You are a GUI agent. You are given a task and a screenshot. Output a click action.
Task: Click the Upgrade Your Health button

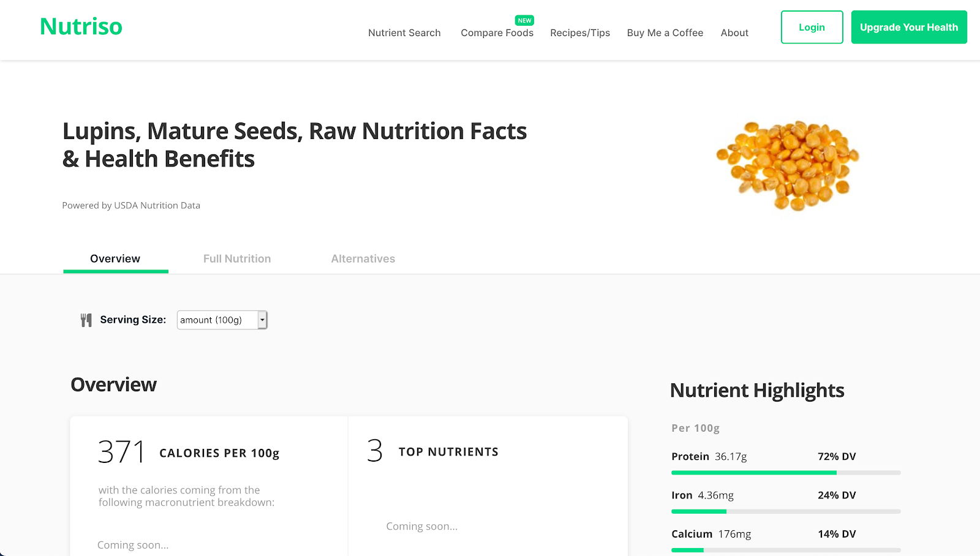click(909, 27)
